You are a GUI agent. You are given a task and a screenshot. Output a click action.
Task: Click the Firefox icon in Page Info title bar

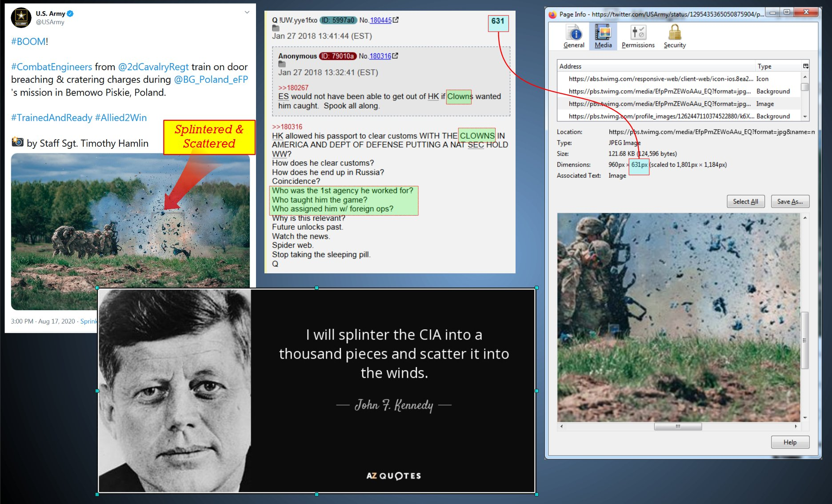(x=552, y=14)
